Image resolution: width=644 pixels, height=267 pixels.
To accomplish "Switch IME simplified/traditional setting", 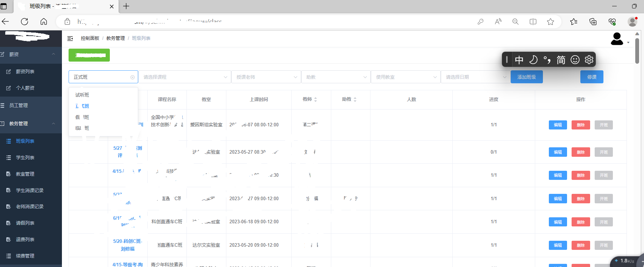I will (561, 60).
